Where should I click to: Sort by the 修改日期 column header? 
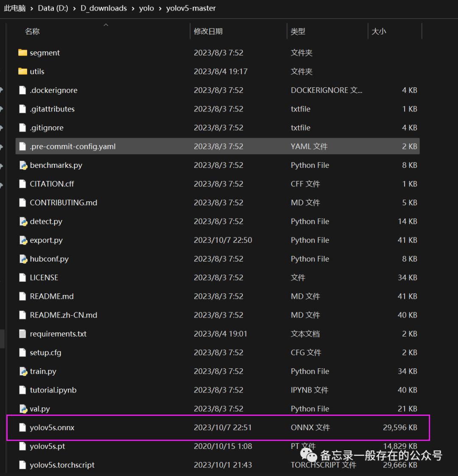point(208,31)
